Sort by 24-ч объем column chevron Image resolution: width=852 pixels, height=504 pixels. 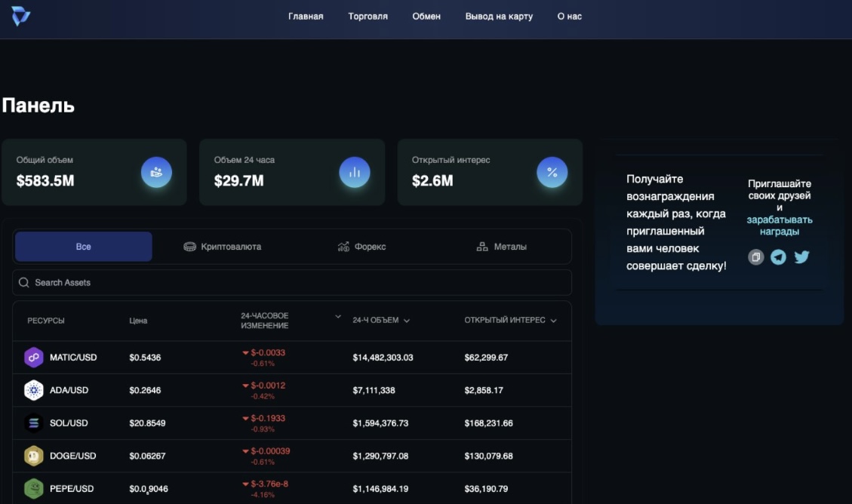pyautogui.click(x=407, y=321)
